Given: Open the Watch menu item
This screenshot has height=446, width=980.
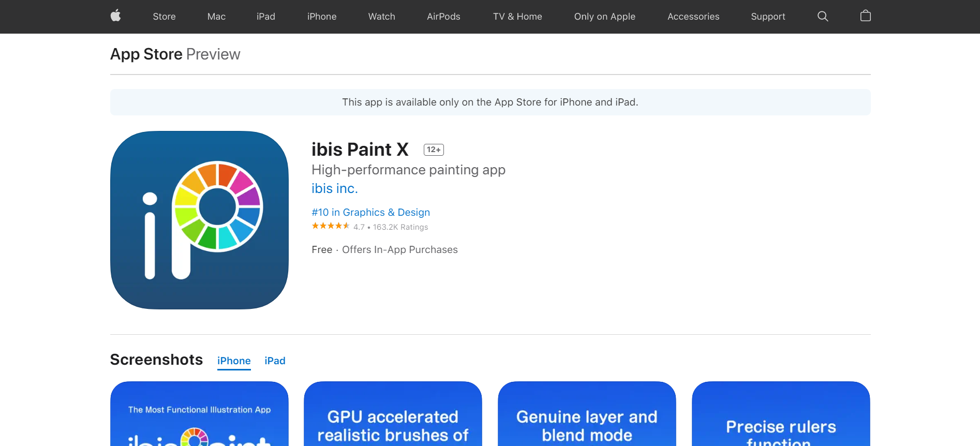Looking at the screenshot, I should pyautogui.click(x=382, y=17).
